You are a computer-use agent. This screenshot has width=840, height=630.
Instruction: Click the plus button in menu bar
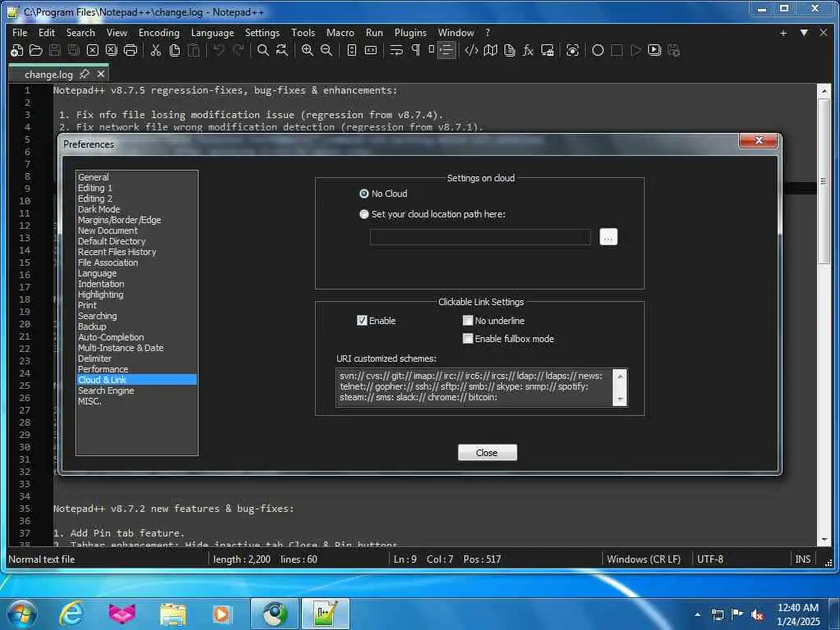783,33
